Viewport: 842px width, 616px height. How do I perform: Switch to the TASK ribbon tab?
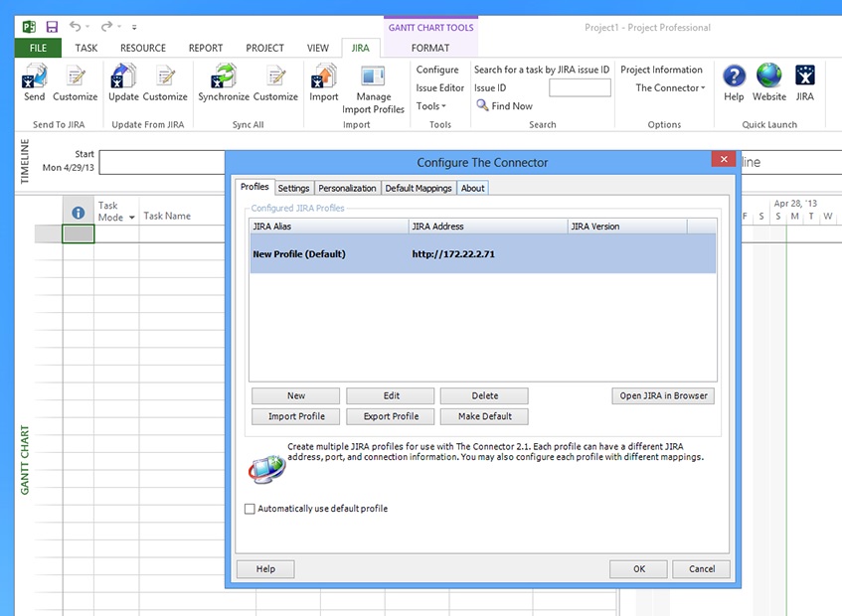(86, 48)
